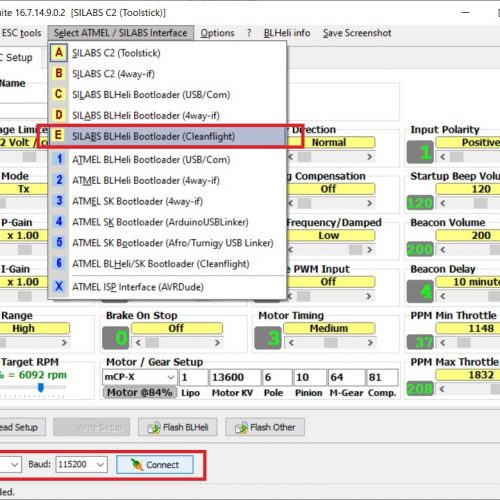Decrease Motor Timing with left arrow

pos(291,343)
